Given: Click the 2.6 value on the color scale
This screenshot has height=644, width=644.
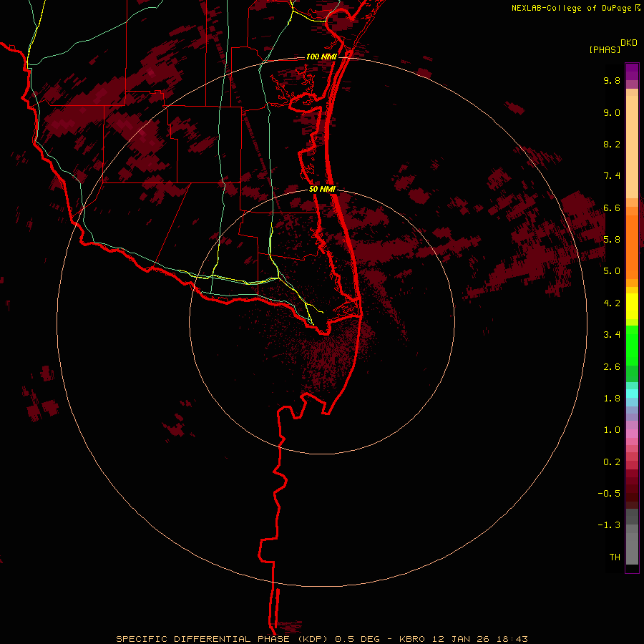Looking at the screenshot, I should 612,367.
